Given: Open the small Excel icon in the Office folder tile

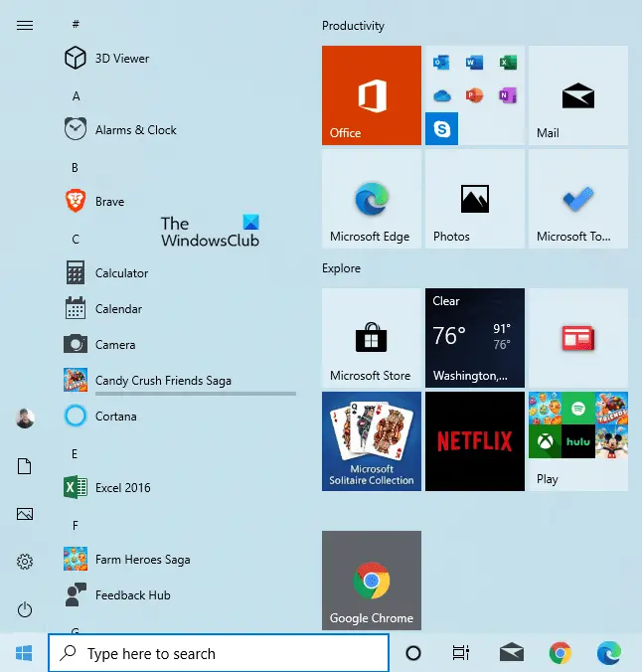Looking at the screenshot, I should pos(508,63).
